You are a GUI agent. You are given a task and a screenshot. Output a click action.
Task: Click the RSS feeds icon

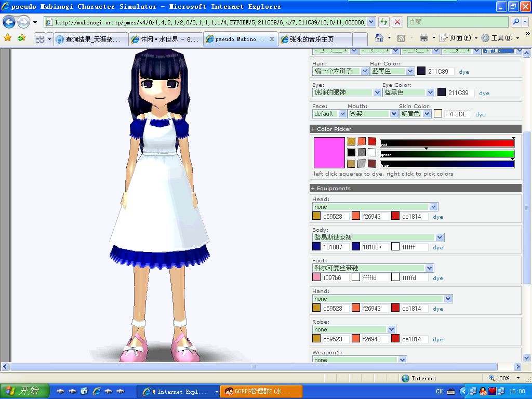click(401, 38)
